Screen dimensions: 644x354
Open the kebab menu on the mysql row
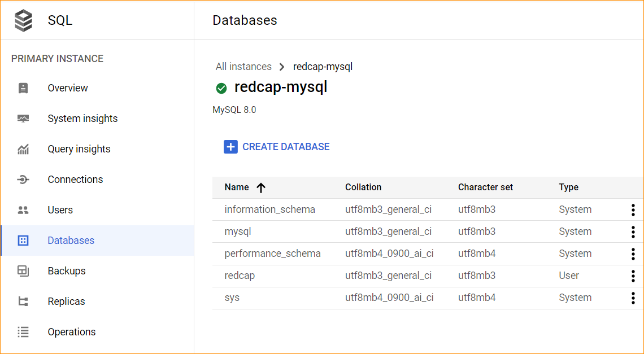[x=633, y=231]
